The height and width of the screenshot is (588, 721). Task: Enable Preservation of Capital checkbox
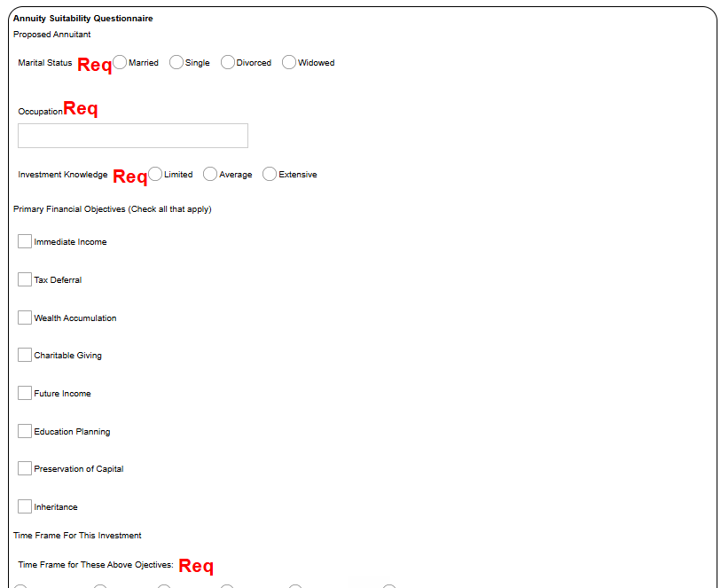[25, 468]
